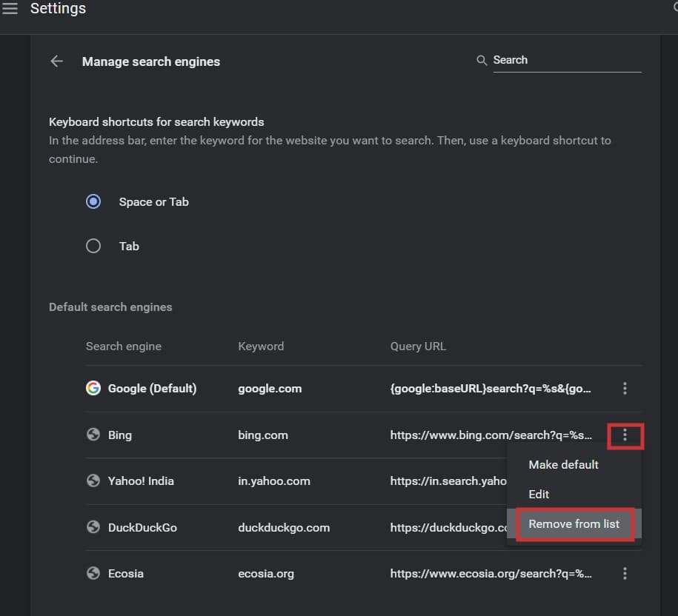Choose Make default from the context menu

point(563,464)
